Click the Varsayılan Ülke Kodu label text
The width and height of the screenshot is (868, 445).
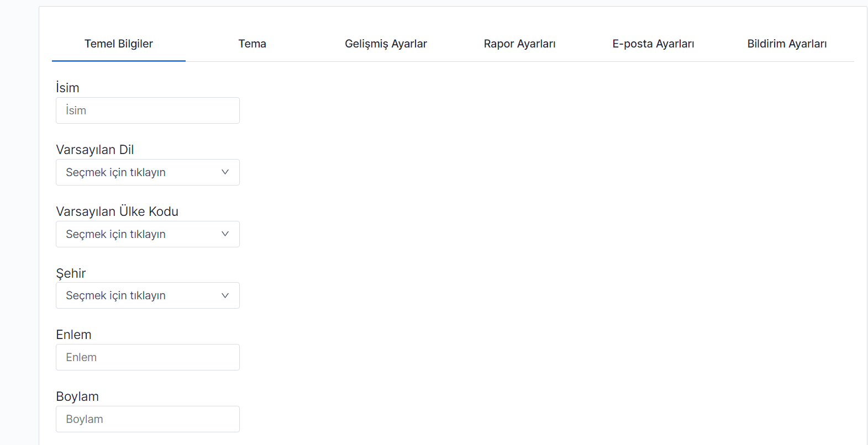click(x=117, y=211)
